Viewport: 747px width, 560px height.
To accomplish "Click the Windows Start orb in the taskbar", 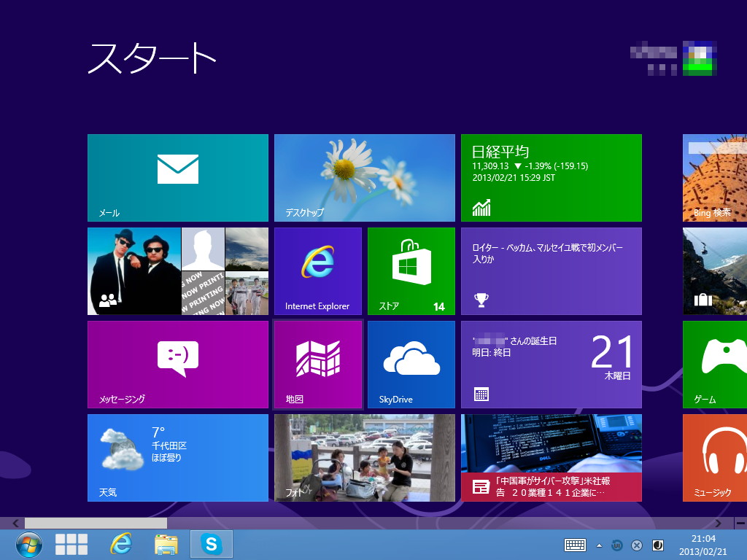I will click(29, 544).
